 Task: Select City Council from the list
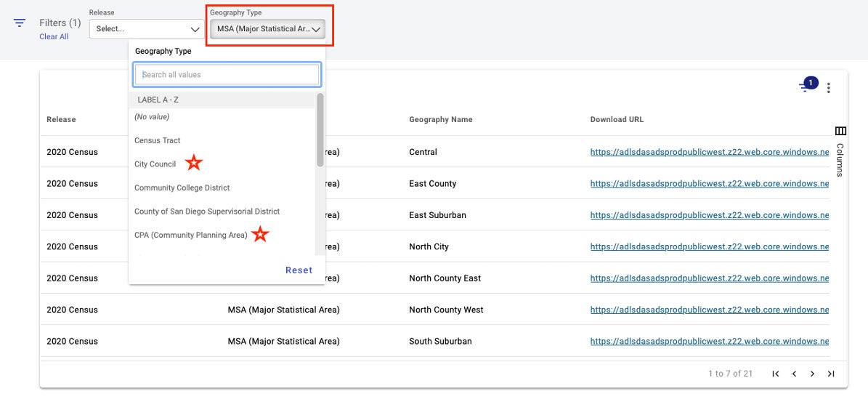point(155,164)
